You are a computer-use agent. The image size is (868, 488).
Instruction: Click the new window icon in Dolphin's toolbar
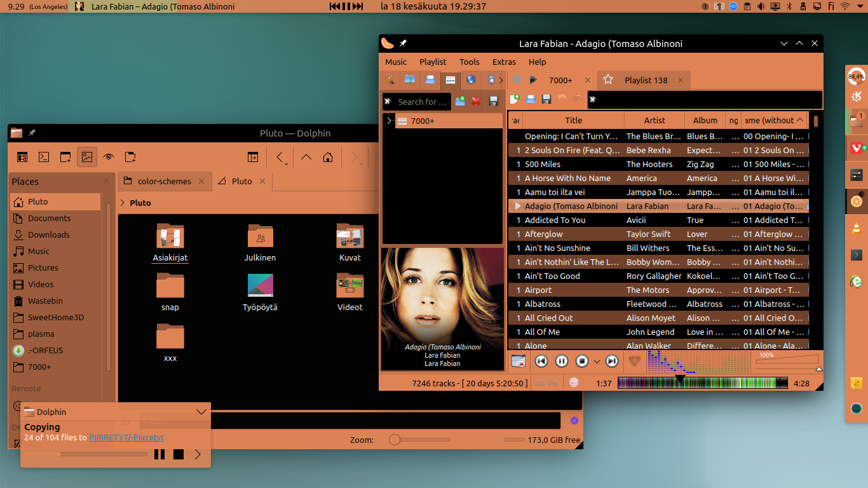[65, 157]
